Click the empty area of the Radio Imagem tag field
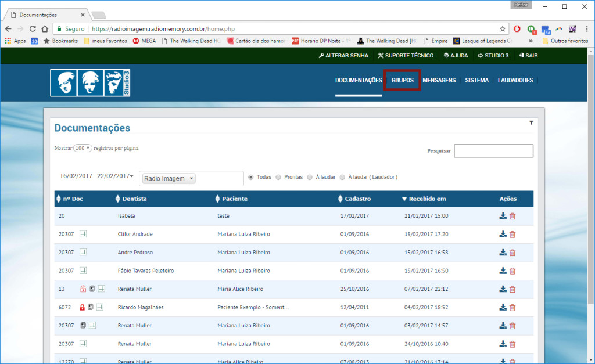The width and height of the screenshot is (595, 364). (x=219, y=178)
